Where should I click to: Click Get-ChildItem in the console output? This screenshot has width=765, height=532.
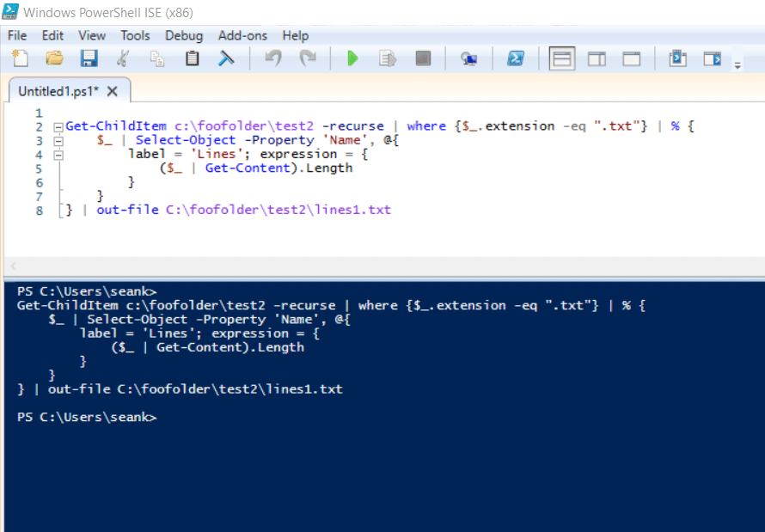pos(67,305)
